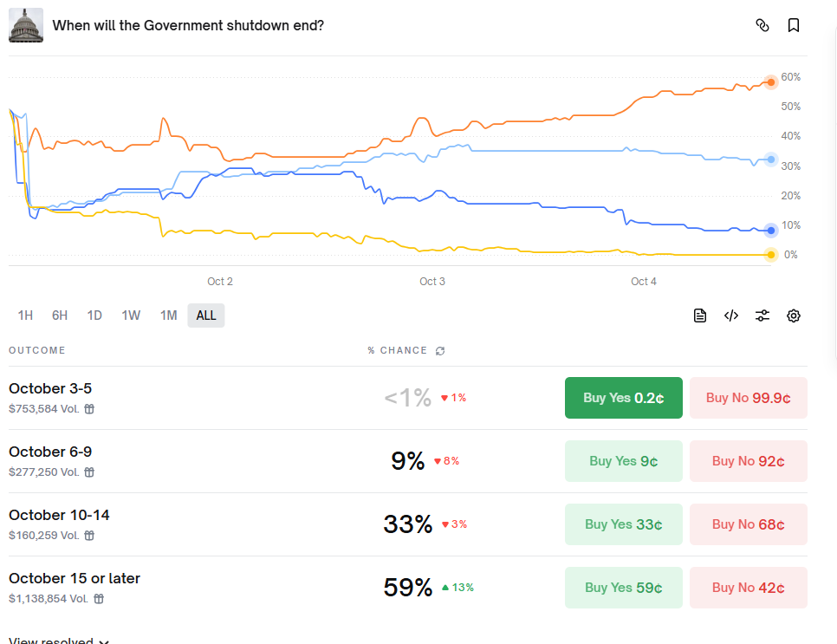Click the embed code icon

pyautogui.click(x=731, y=315)
